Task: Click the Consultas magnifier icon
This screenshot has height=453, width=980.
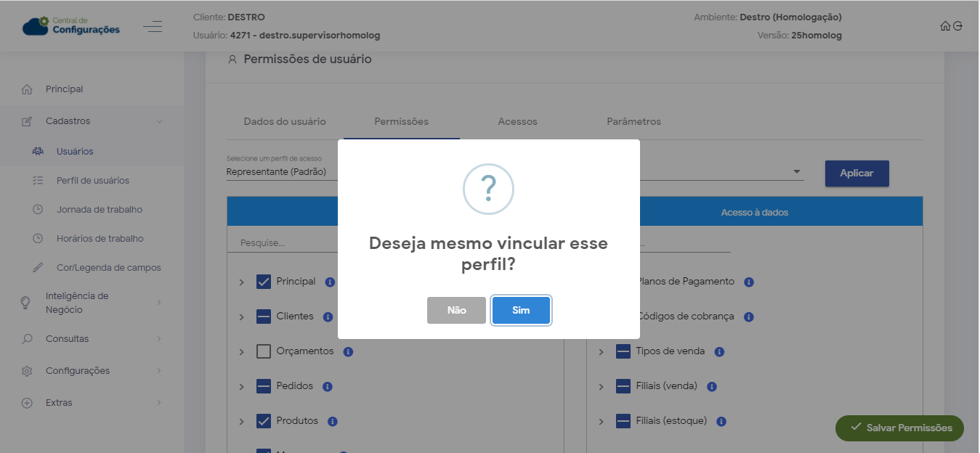Action: (27, 339)
